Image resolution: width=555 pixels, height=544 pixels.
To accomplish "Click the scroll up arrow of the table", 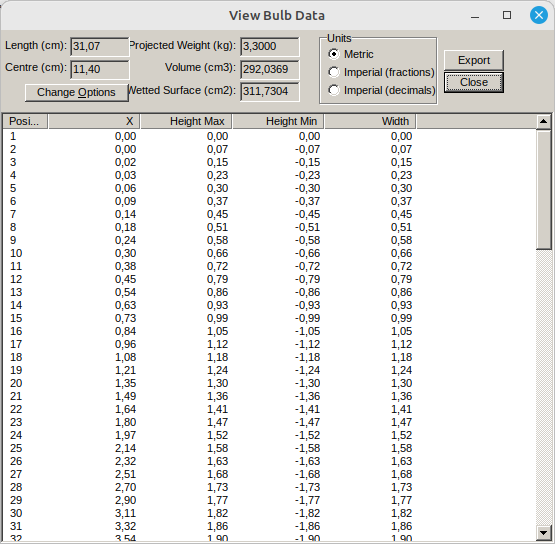I will (x=543, y=122).
